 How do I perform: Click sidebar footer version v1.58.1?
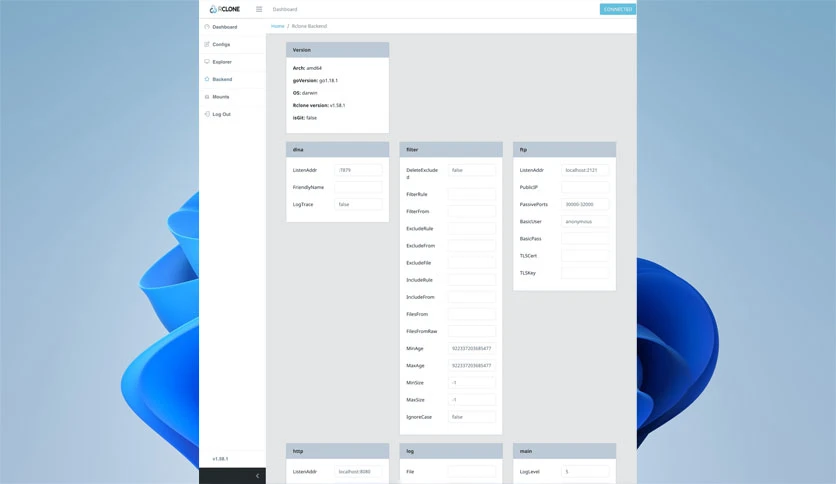(x=220, y=458)
